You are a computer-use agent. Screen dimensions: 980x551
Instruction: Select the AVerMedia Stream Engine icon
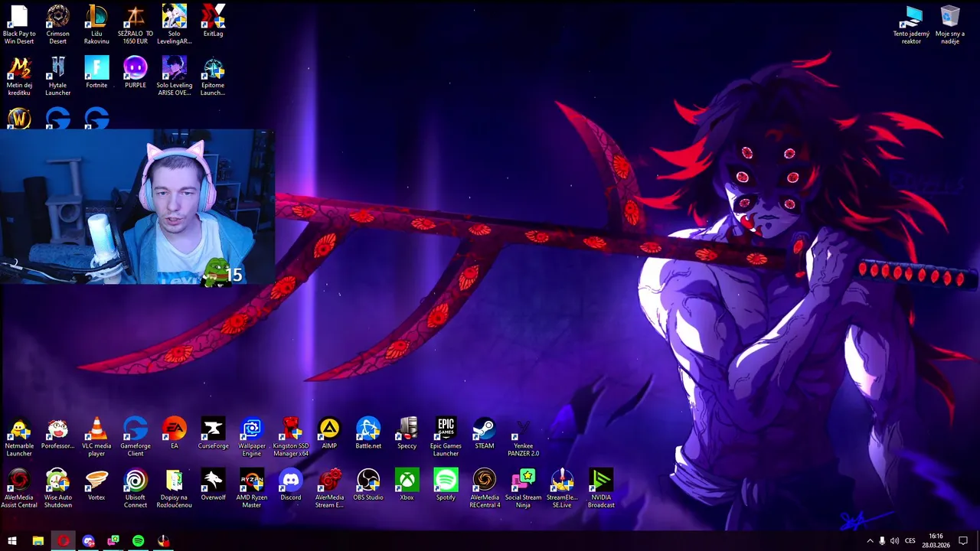329,488
